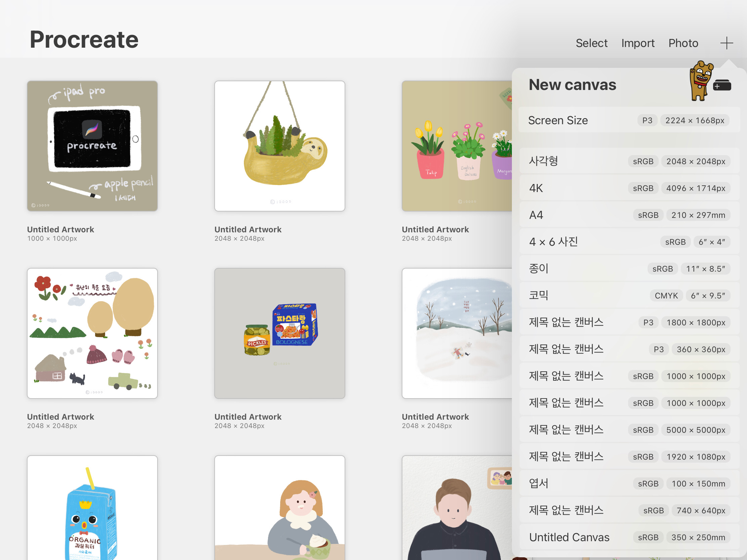
Task: Tap the Import button
Action: (638, 43)
